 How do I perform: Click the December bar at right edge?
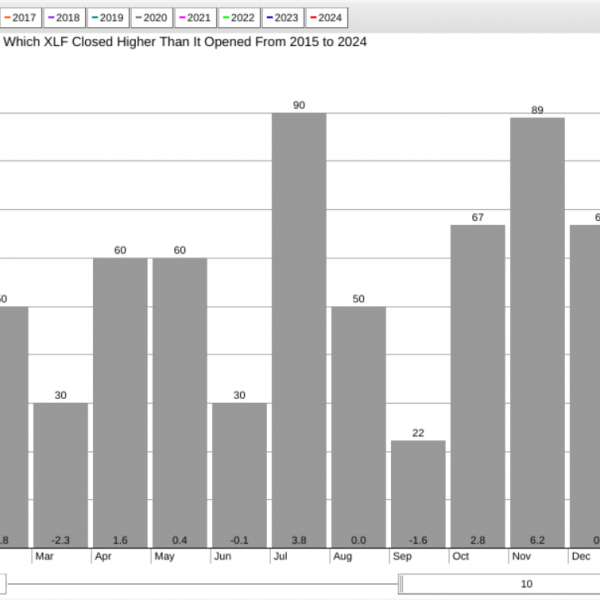[585, 386]
